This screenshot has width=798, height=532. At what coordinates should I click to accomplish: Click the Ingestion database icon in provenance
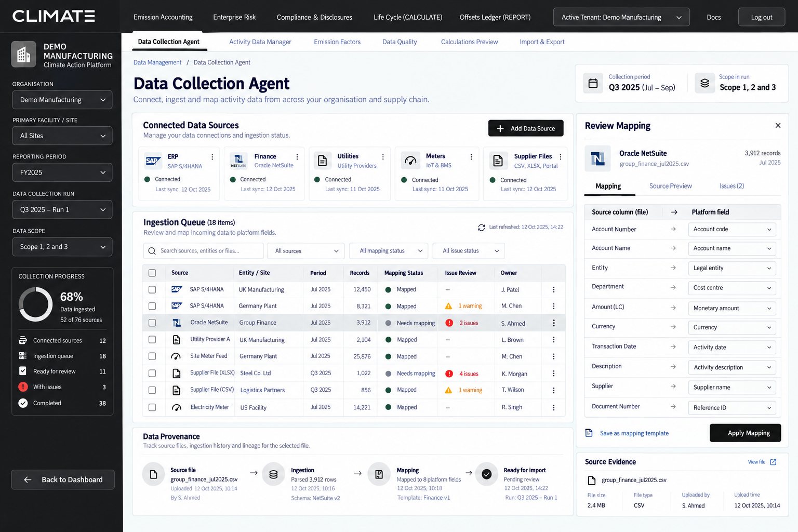point(273,474)
